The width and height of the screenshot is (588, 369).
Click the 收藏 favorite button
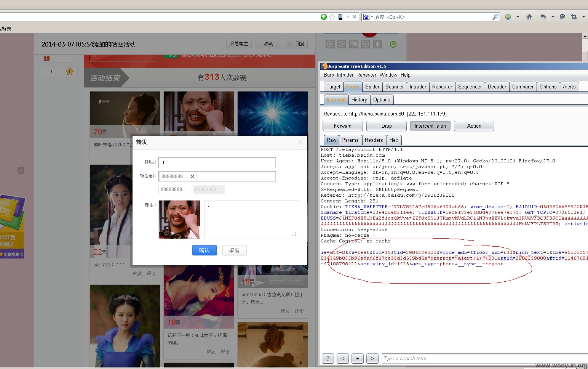pos(268,44)
